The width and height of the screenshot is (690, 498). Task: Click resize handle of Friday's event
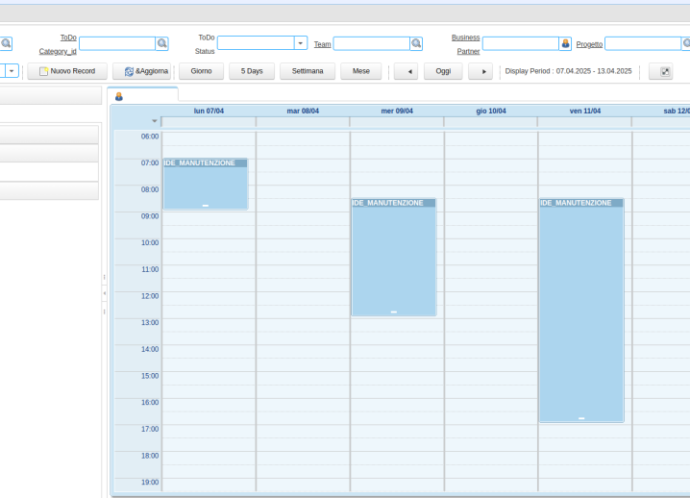pos(581,418)
